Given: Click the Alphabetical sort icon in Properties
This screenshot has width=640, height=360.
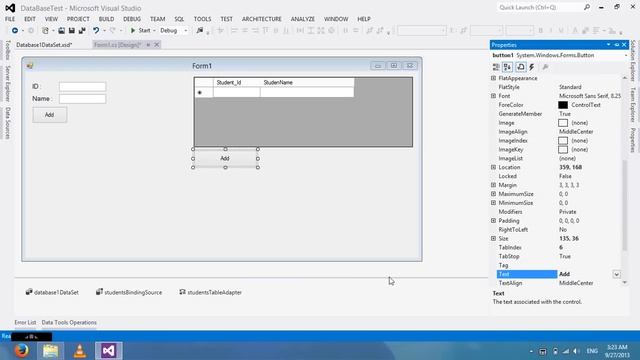Looking at the screenshot, I should pos(507,67).
